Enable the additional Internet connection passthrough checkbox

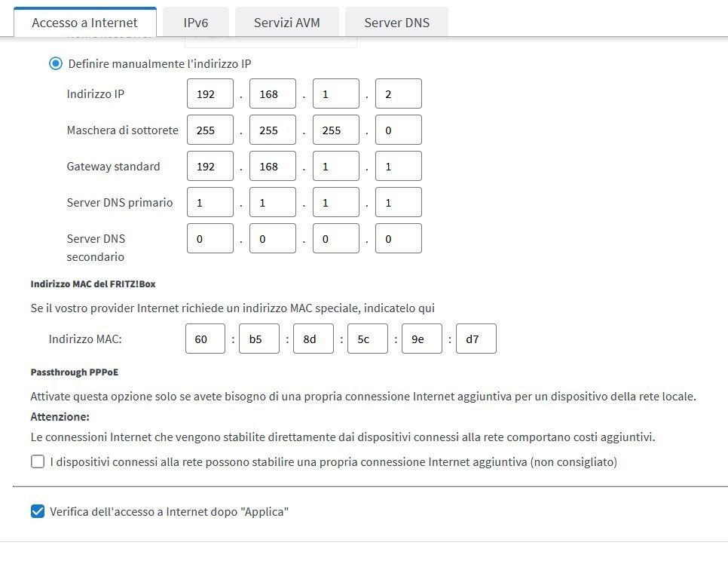click(38, 461)
